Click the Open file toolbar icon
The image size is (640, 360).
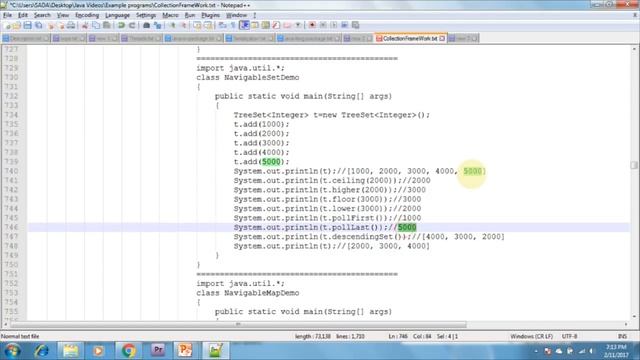17,25
